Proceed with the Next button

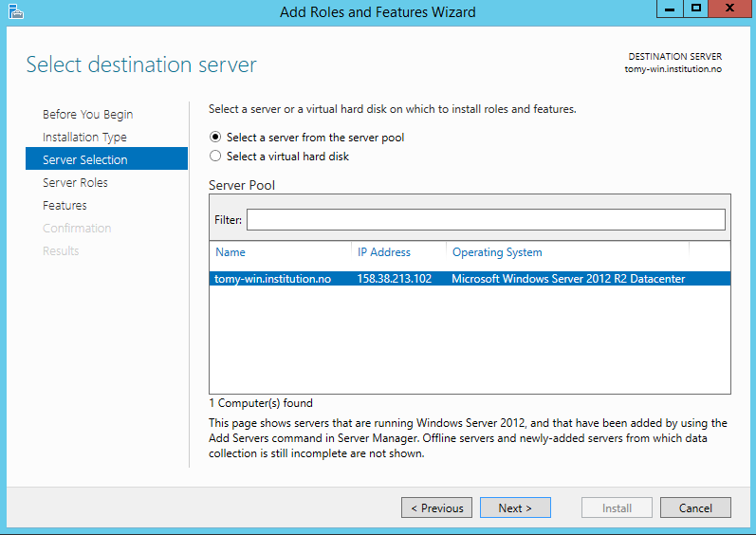515,508
